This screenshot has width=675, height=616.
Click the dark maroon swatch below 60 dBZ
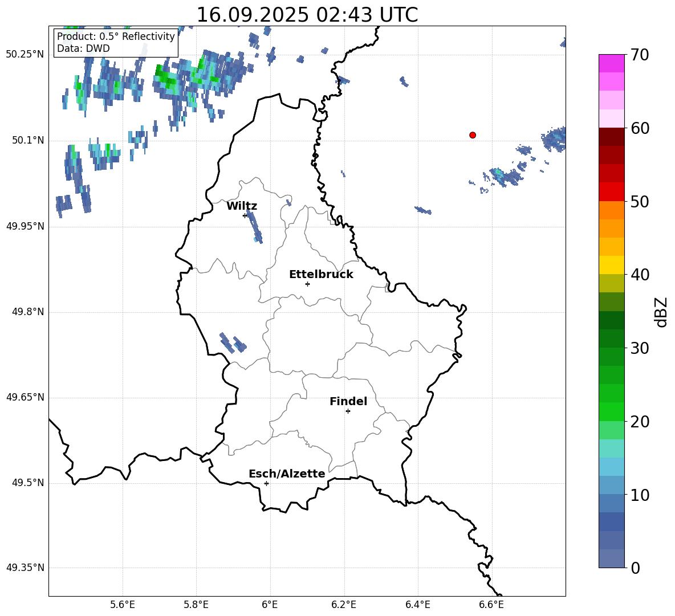click(x=611, y=137)
